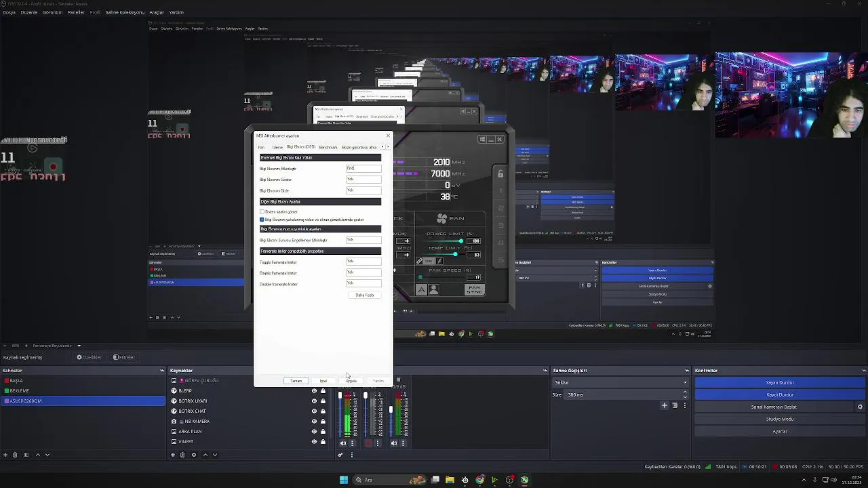Open virtual camera settings gear icon

point(860,407)
